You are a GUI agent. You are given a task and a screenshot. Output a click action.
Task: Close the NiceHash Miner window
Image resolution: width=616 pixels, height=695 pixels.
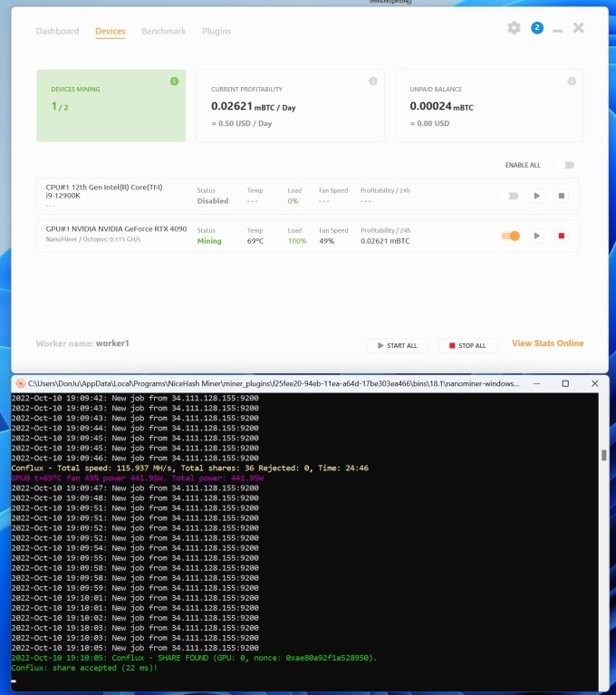pyautogui.click(x=578, y=28)
